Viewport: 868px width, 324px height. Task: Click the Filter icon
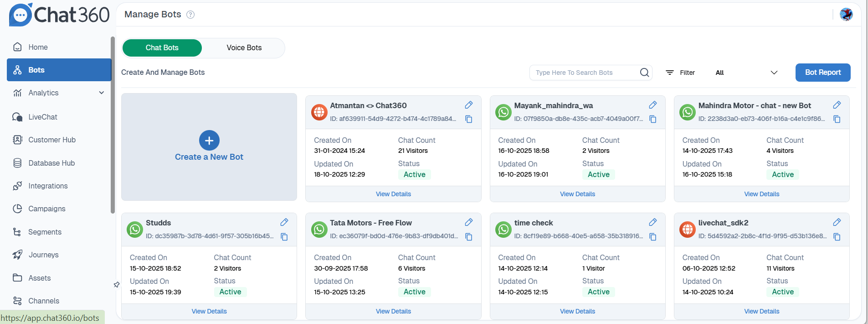click(x=669, y=73)
